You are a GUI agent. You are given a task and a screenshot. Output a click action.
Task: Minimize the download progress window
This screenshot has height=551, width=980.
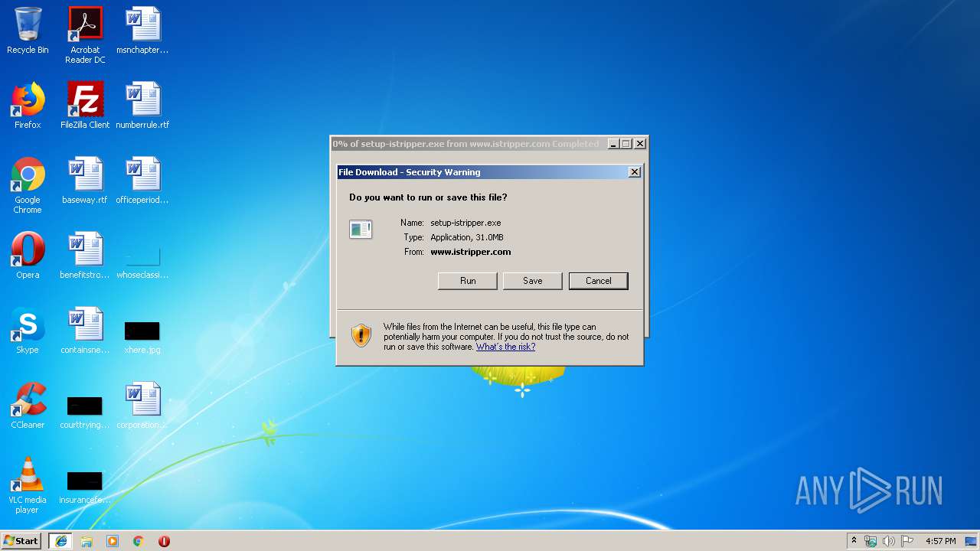point(613,144)
